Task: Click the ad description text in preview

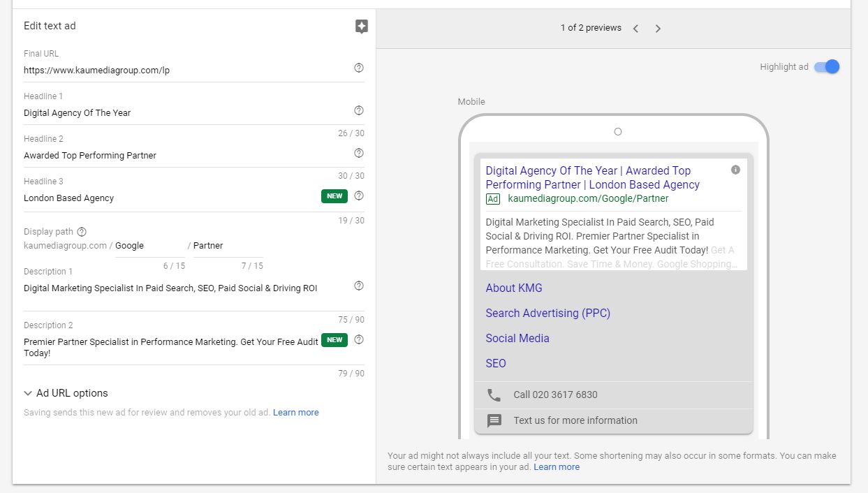Action: coord(611,243)
